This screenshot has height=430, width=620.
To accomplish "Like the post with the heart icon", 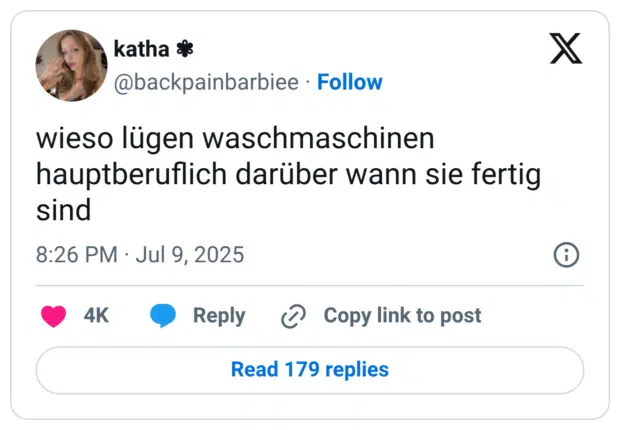I will (x=53, y=316).
